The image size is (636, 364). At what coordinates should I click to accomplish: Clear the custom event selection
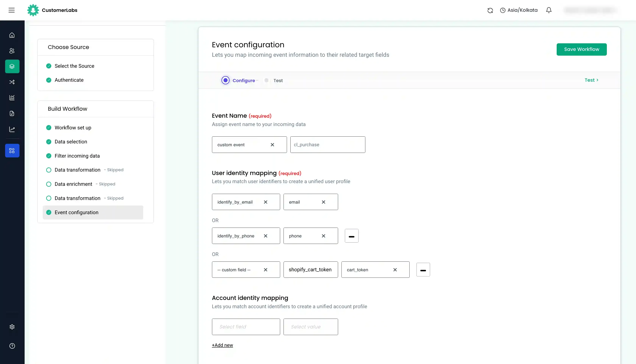pyautogui.click(x=272, y=145)
